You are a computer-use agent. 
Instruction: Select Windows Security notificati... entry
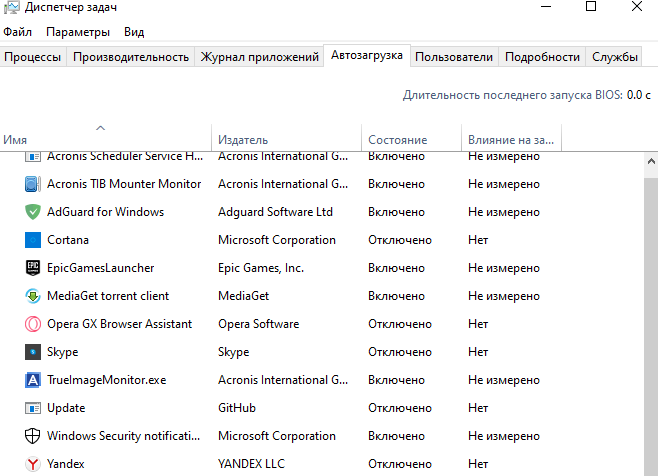pyautogui.click(x=123, y=436)
